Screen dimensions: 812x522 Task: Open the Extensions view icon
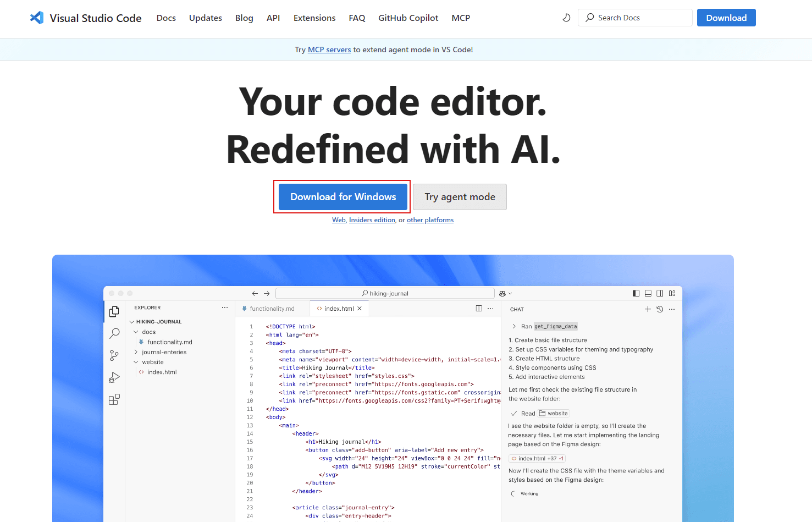point(114,399)
